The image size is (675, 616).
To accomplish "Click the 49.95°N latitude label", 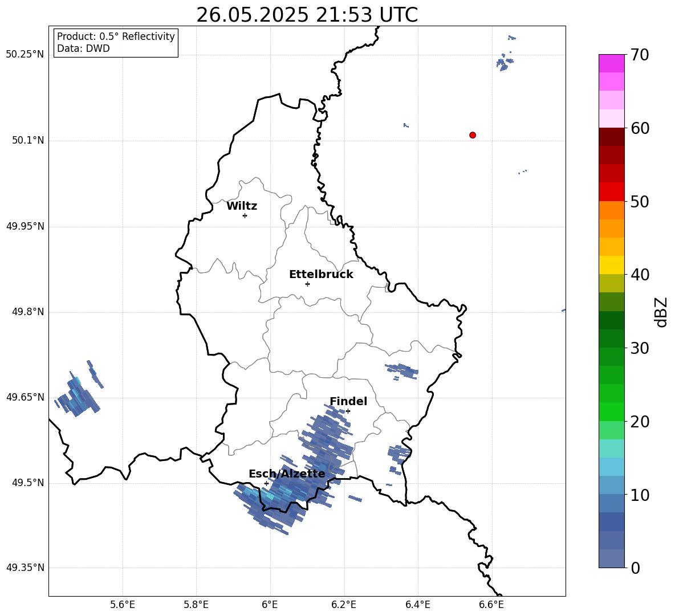I will pos(25,226).
